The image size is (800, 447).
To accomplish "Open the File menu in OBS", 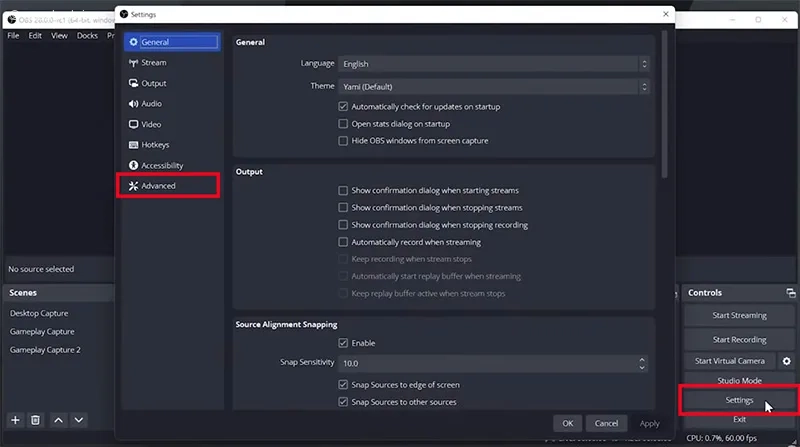I will click(13, 36).
